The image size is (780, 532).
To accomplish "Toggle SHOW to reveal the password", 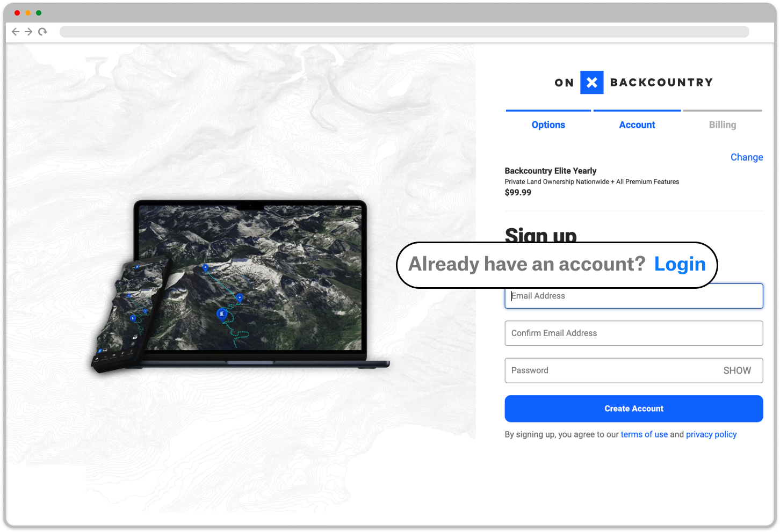I will (737, 370).
